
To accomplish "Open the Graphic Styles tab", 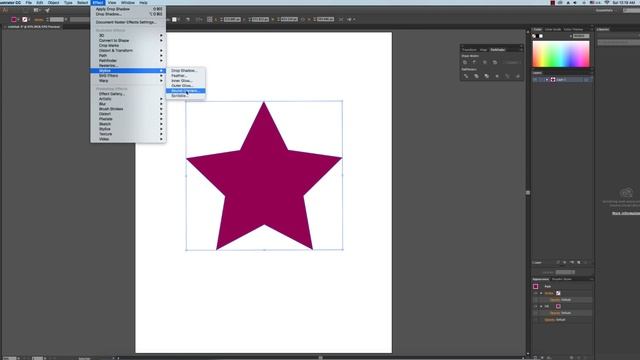I will coord(562,279).
